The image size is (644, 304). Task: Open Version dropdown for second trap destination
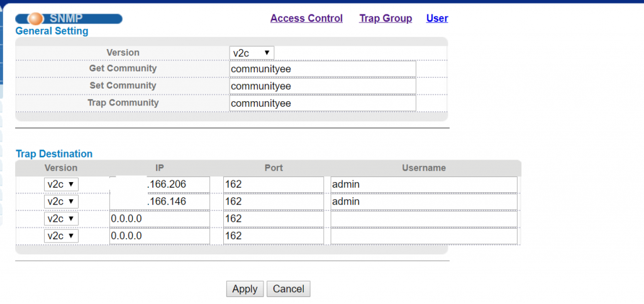pos(61,202)
